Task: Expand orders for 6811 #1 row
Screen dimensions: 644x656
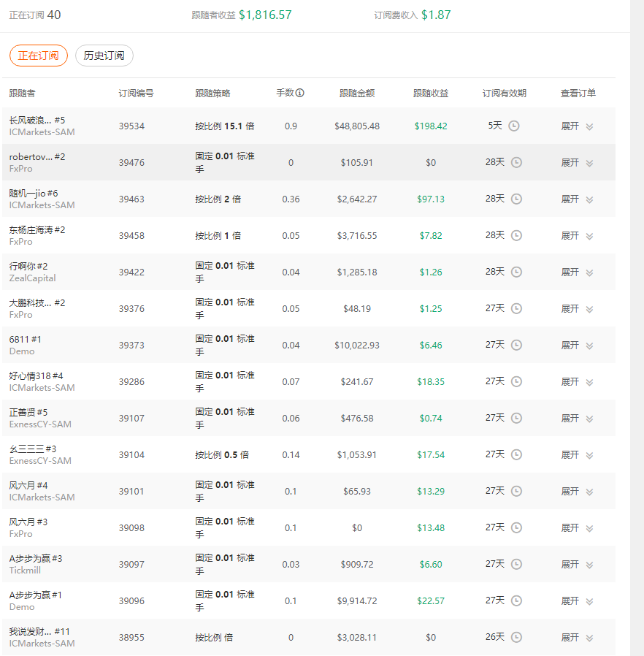Action: point(577,345)
